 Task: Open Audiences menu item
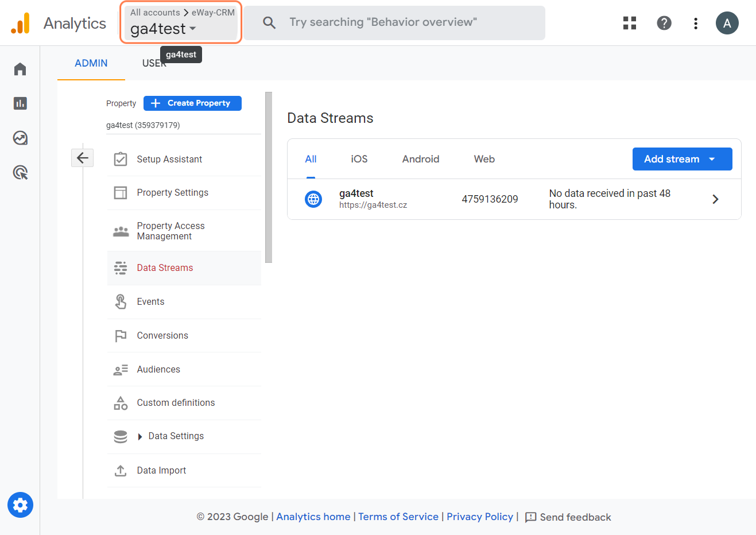coord(184,369)
